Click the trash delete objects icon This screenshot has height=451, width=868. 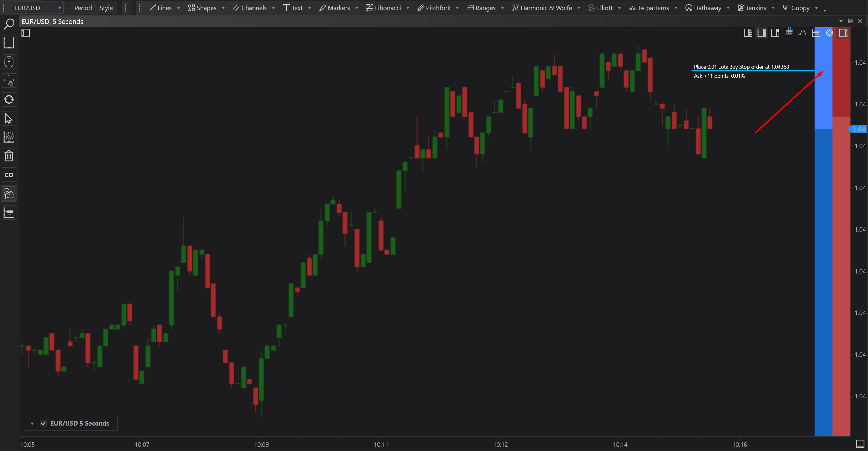pyautogui.click(x=9, y=156)
